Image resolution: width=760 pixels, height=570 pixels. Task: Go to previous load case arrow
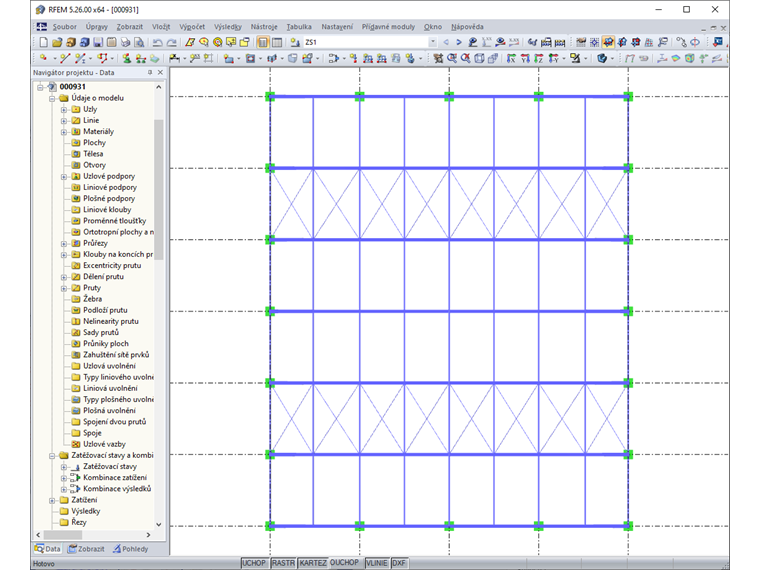[446, 42]
